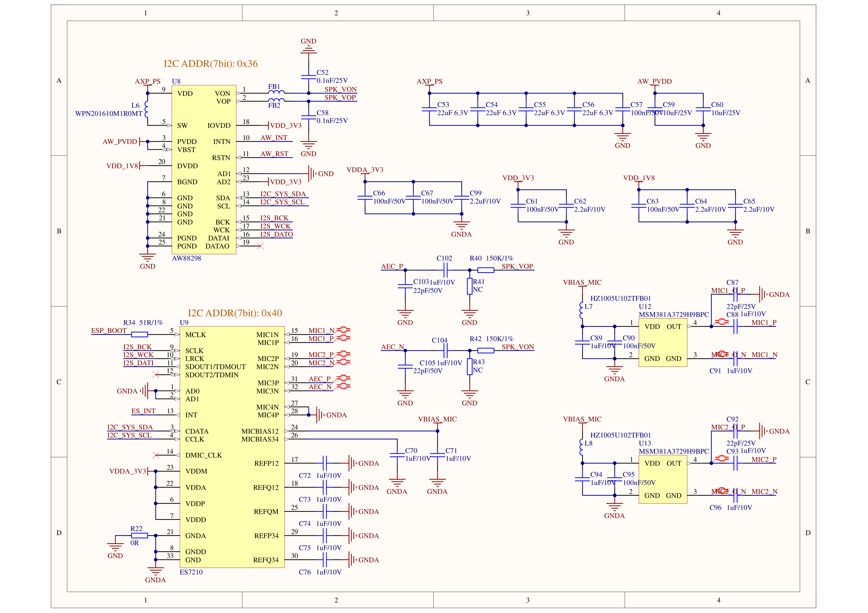
Task: Select the U8 AW88298 amplifier chip body
Action: click(204, 169)
